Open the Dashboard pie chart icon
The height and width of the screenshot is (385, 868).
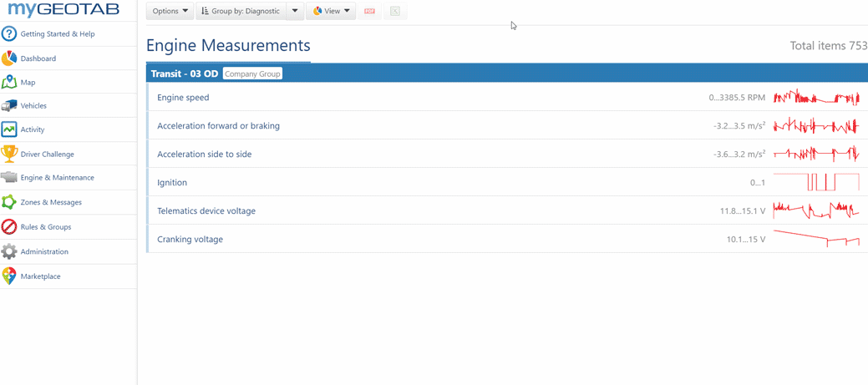tap(9, 58)
